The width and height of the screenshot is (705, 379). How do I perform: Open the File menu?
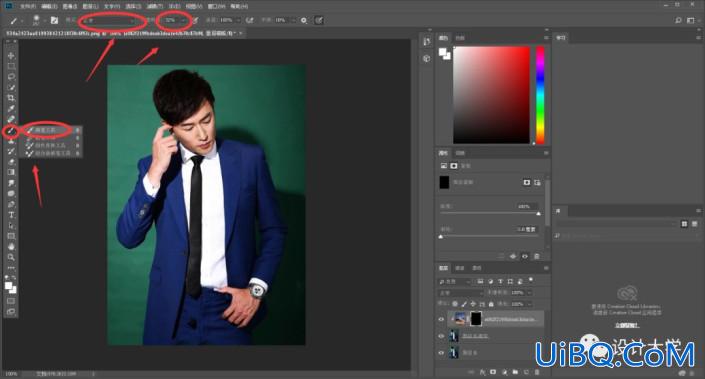pos(27,7)
